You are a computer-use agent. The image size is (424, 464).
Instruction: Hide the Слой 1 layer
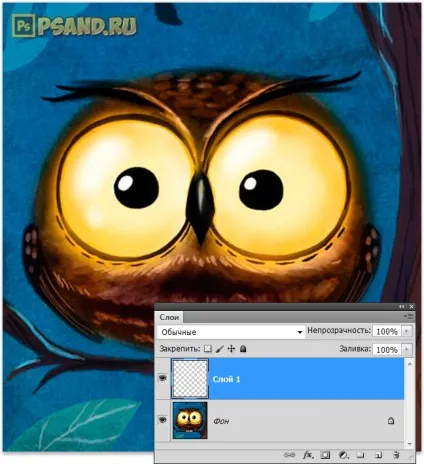[x=163, y=378]
